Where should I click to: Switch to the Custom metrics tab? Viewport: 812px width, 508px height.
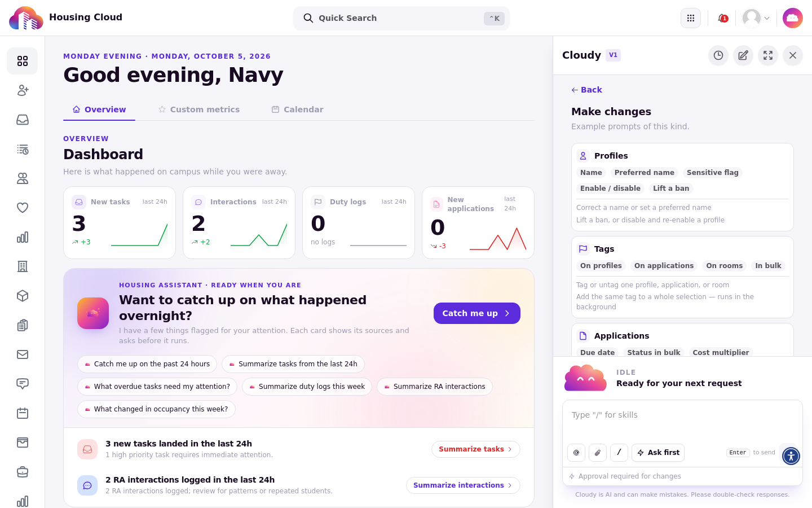point(199,110)
